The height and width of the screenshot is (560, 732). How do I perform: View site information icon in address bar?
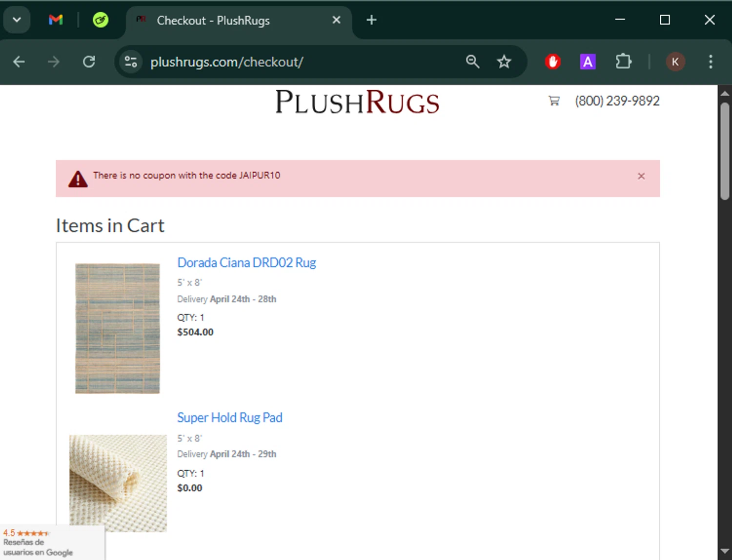[x=131, y=62]
